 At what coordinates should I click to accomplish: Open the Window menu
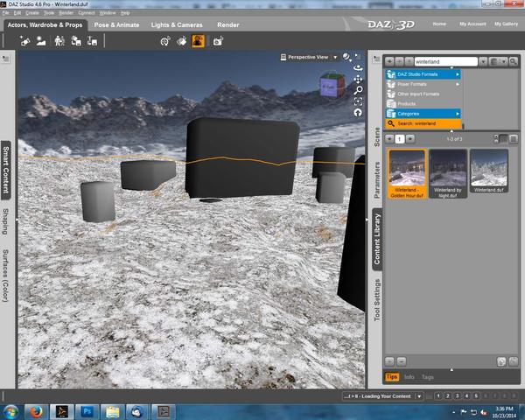pyautogui.click(x=108, y=13)
